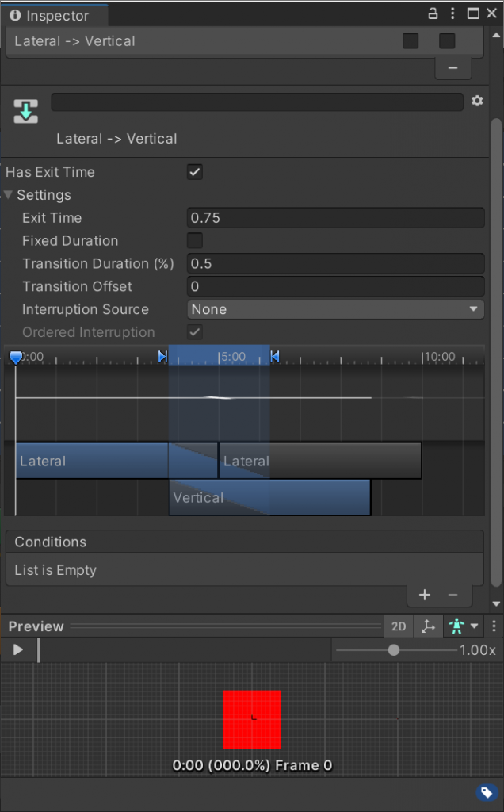The width and height of the screenshot is (504, 812).
Task: Open the Inspector three-dot options menu
Action: [x=453, y=13]
